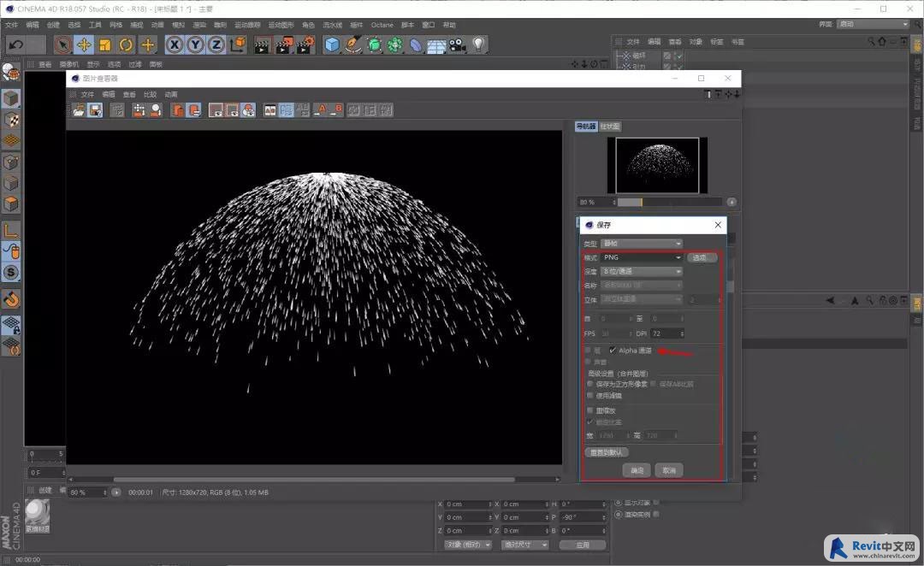The image size is (924, 566).
Task: Add a Cube primitive object
Action: [332, 44]
